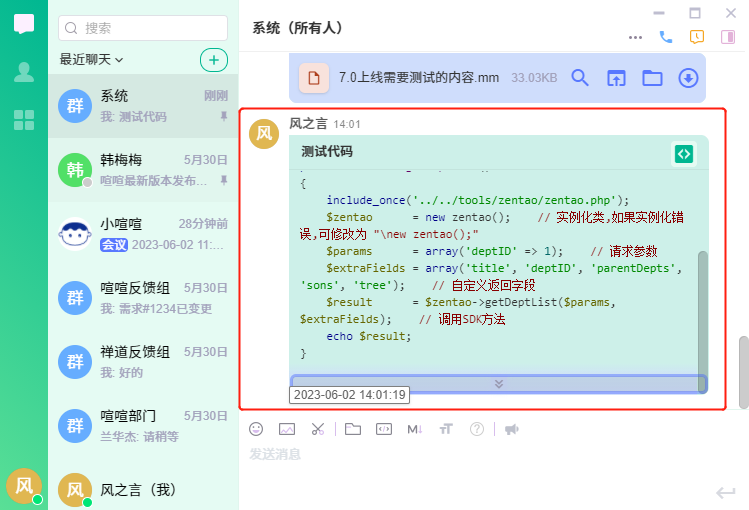Open the apps grid tab in sidebar
Viewport: 749px width, 510px height.
click(x=23, y=121)
